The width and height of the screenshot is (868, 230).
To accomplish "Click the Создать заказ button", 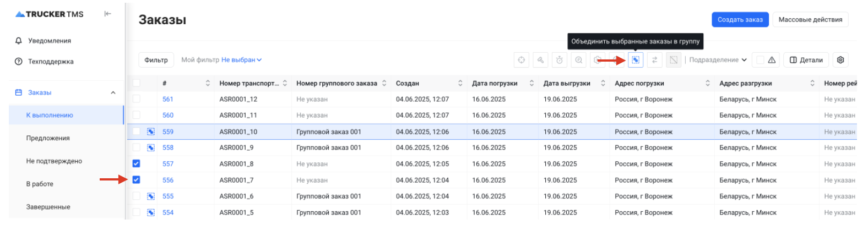I will 740,19.
